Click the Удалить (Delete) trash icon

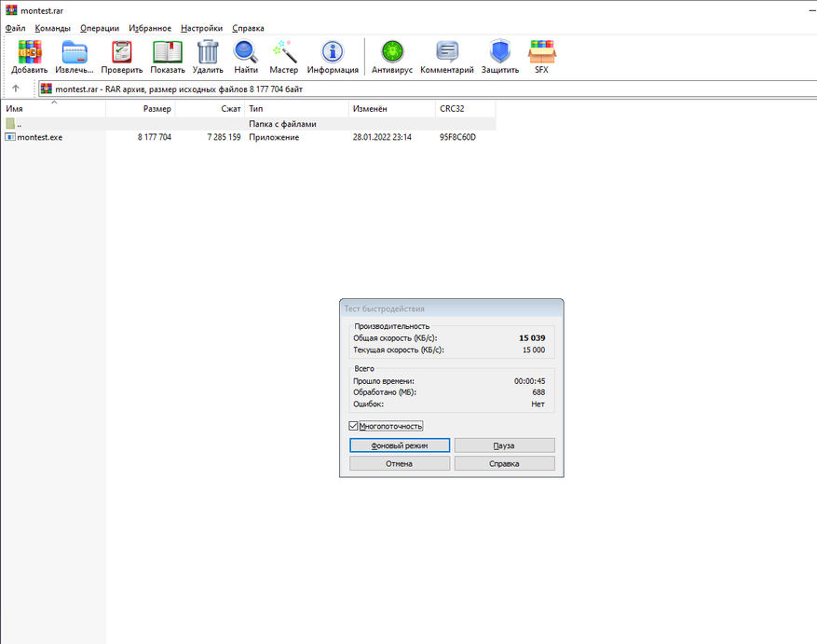point(208,51)
